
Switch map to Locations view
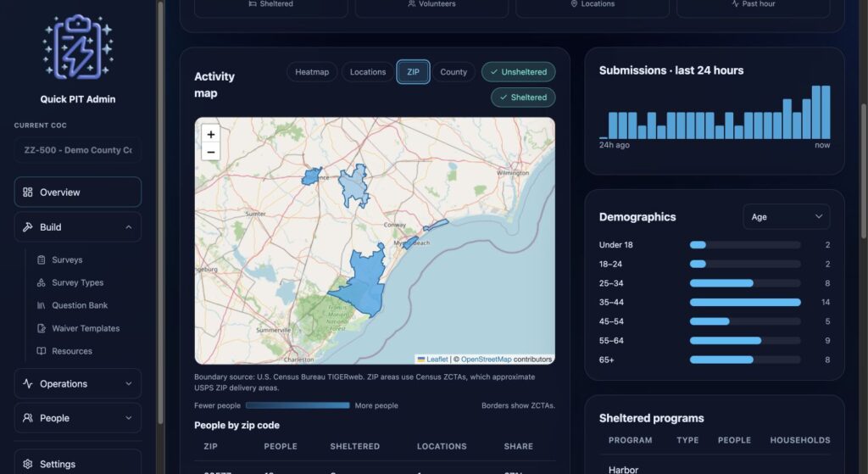coord(368,72)
